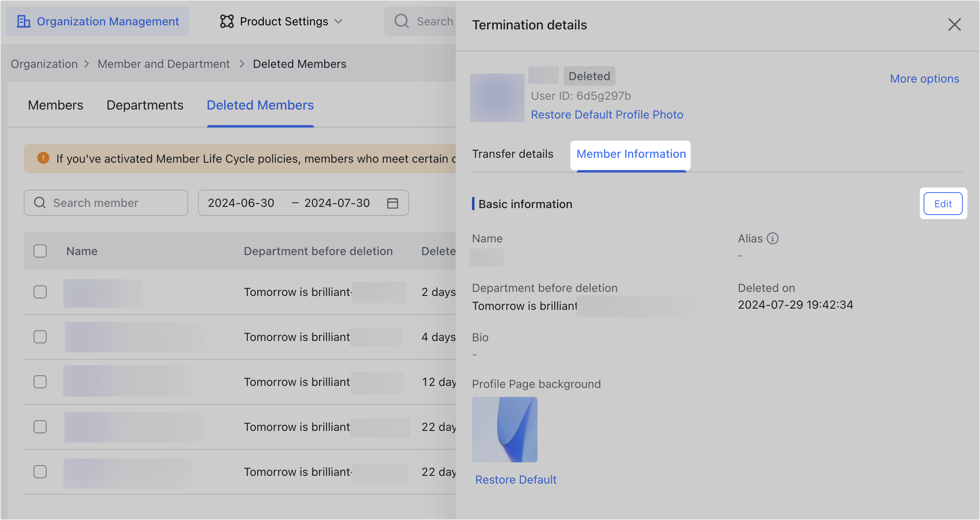Click the Profile Page background thumbnail
The image size is (980, 520).
pyautogui.click(x=505, y=429)
